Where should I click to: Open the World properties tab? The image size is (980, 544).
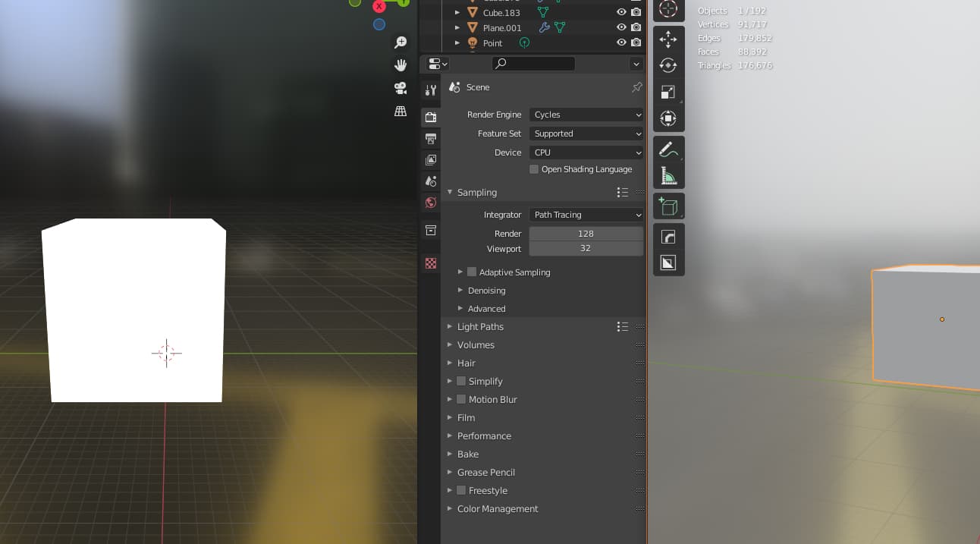[431, 203]
